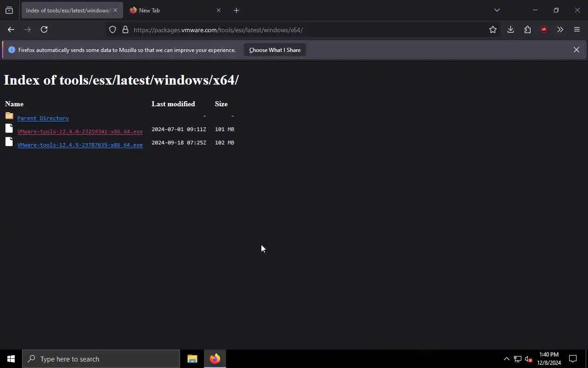Select the page heading Index of tools

121,80
